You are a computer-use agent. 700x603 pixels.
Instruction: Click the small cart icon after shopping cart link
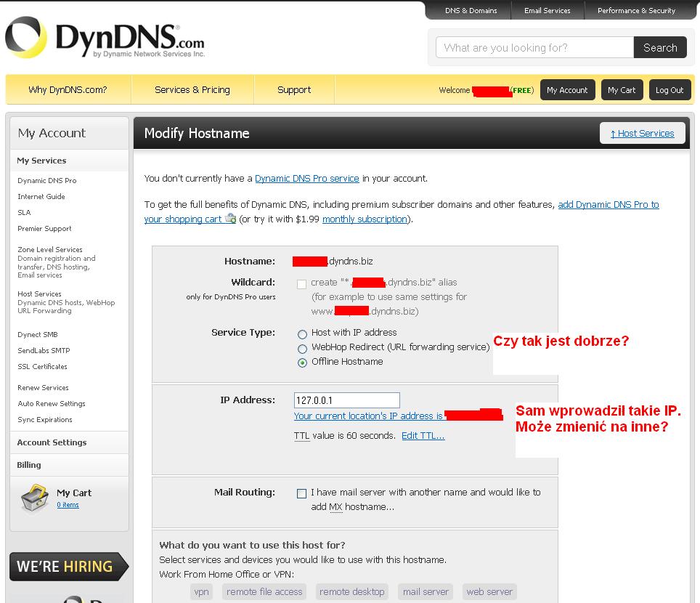coord(230,219)
